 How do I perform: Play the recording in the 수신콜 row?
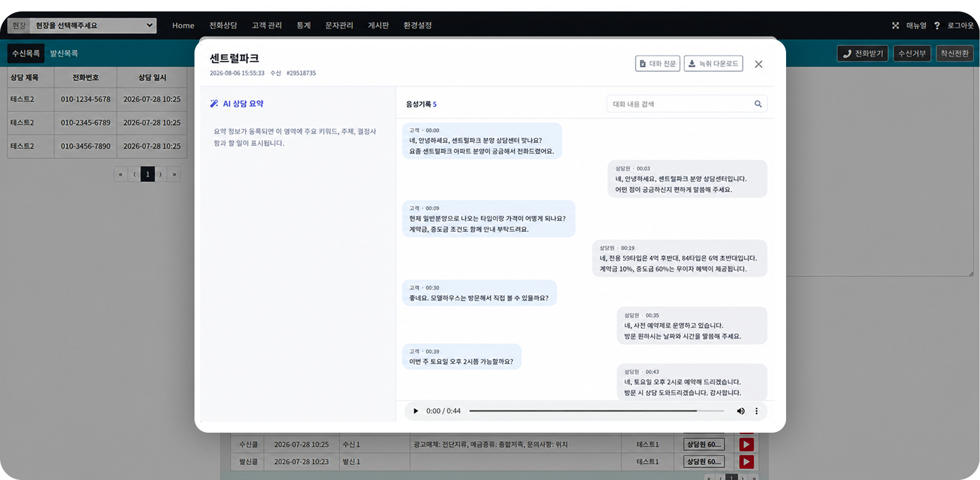click(746, 445)
